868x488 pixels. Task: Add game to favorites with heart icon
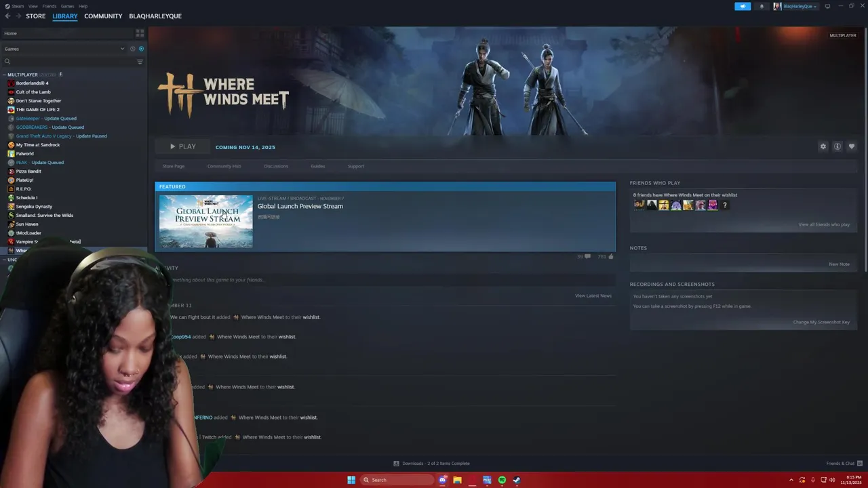[x=852, y=146]
